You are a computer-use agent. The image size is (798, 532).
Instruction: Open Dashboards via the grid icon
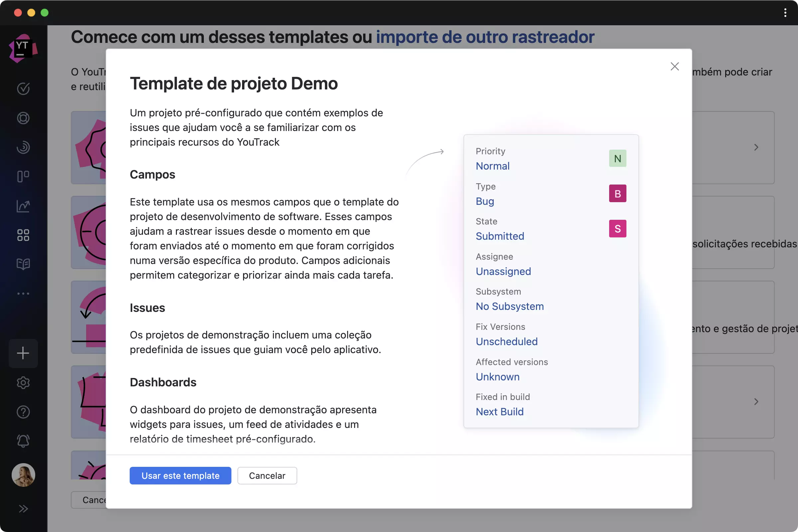point(23,234)
